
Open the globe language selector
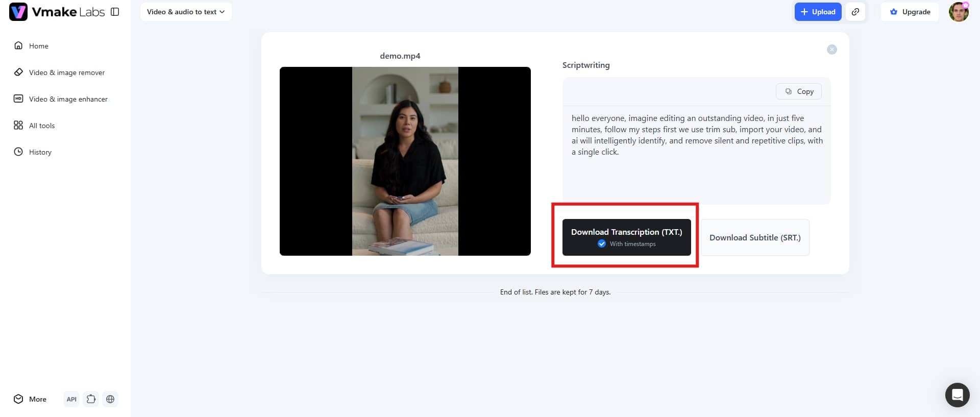(x=110, y=399)
